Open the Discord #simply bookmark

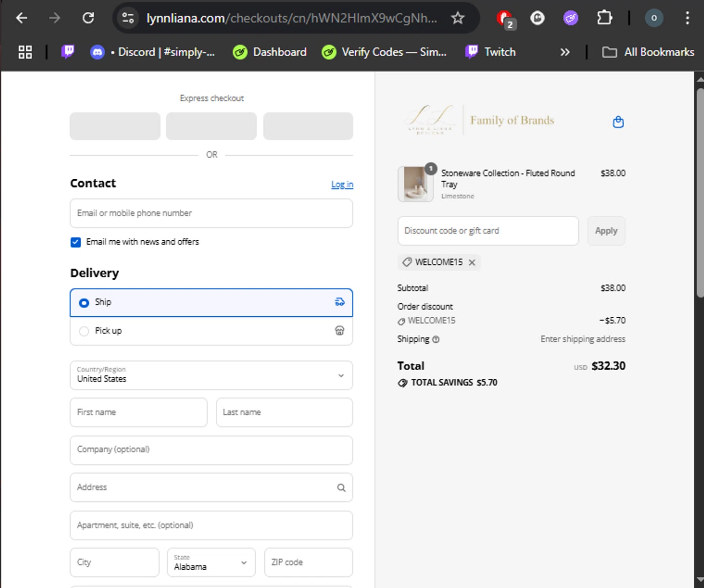(x=153, y=52)
